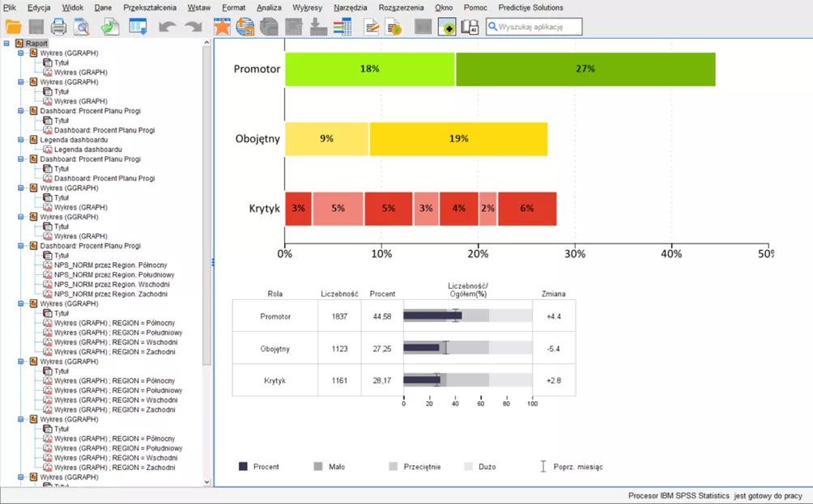Click the Print toolbar icon
The image size is (813, 504).
coord(59,28)
